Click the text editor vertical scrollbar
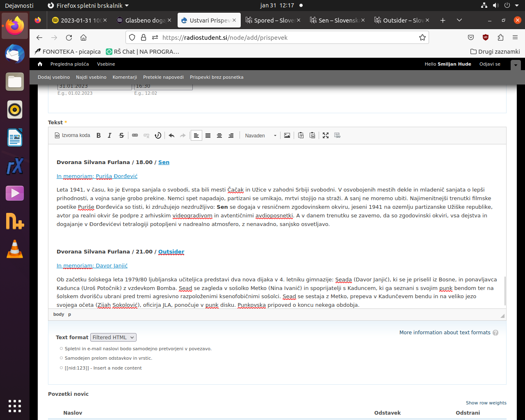This screenshot has width=525, height=420. (505, 290)
